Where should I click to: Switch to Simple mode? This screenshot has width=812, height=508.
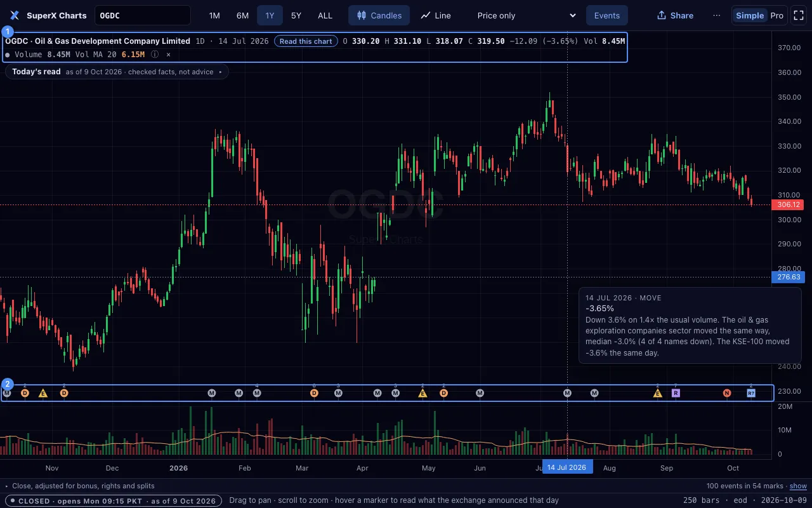[750, 15]
